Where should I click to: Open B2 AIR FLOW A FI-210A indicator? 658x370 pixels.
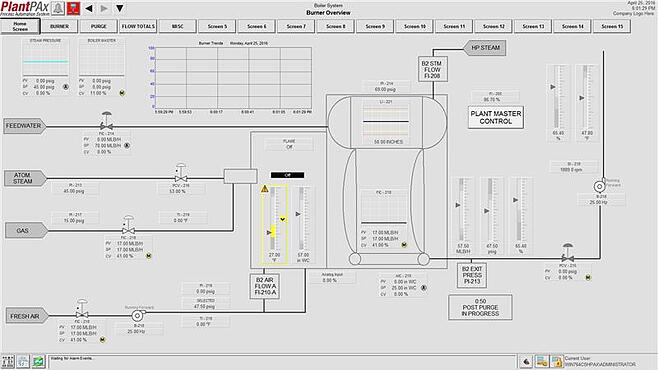point(265,286)
